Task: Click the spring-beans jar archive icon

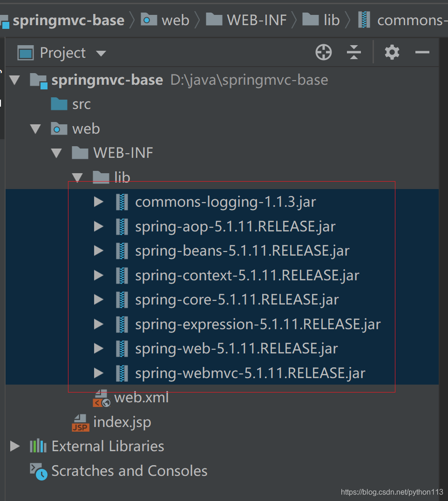Action: tap(122, 251)
